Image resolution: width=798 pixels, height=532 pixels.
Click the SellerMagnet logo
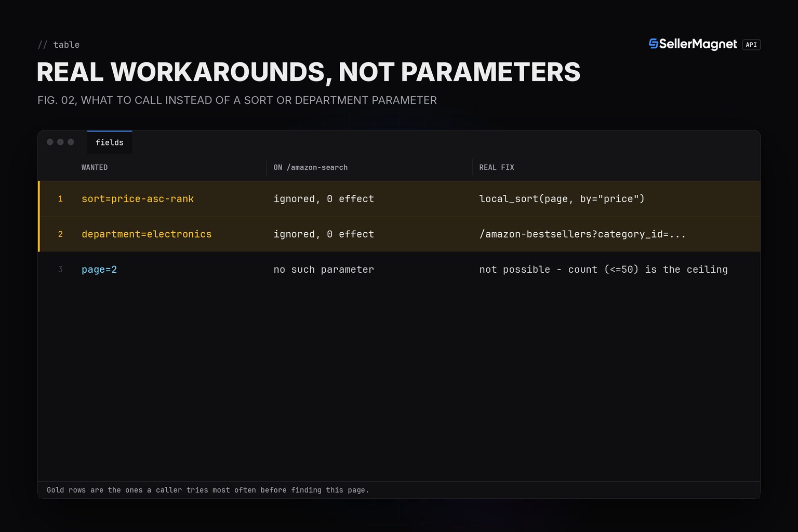693,45
